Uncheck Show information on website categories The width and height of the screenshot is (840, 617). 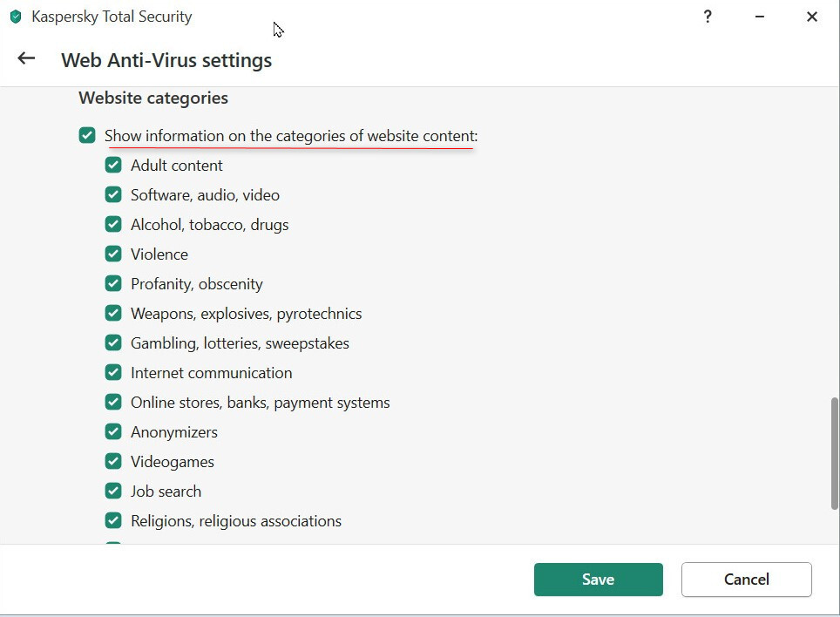pos(87,135)
